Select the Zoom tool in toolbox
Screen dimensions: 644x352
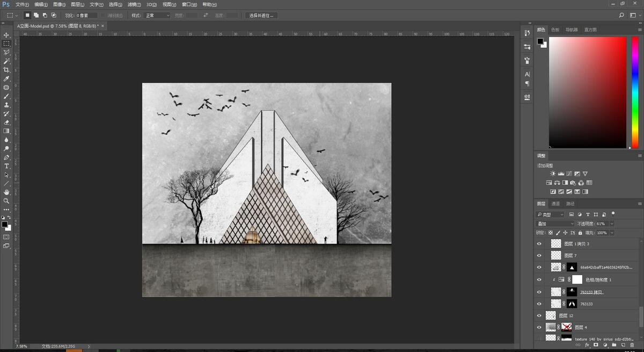(6, 200)
